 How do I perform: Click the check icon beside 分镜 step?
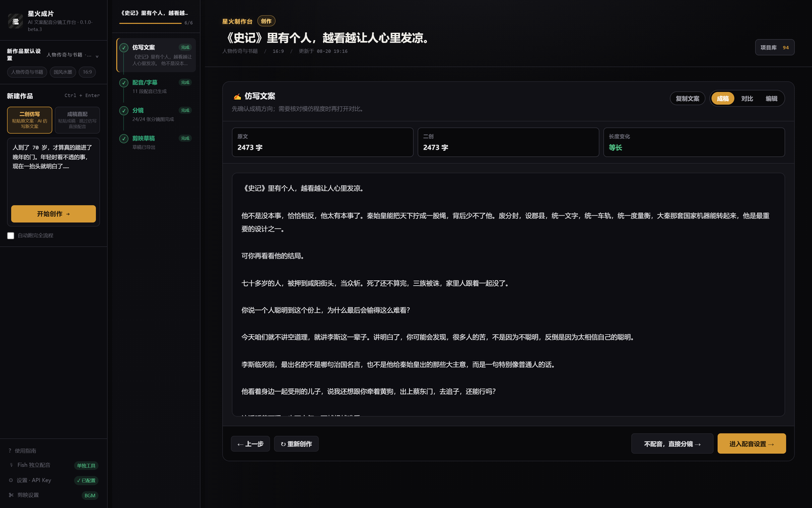click(123, 111)
